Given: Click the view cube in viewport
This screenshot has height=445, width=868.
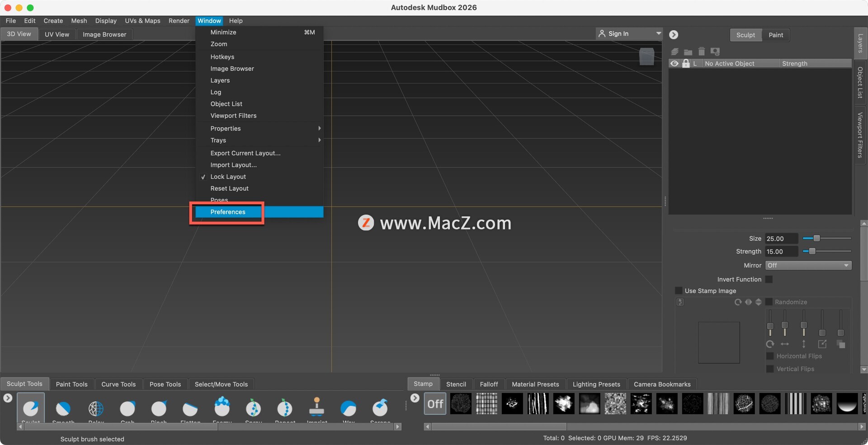Looking at the screenshot, I should tap(647, 56).
